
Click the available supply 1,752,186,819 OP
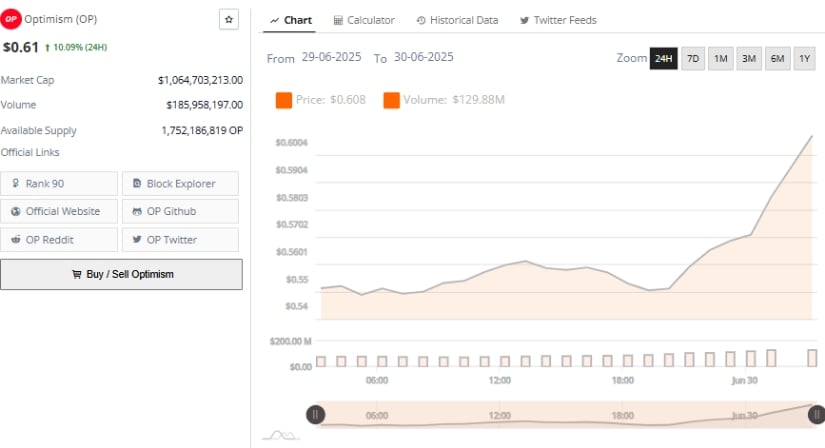(202, 130)
